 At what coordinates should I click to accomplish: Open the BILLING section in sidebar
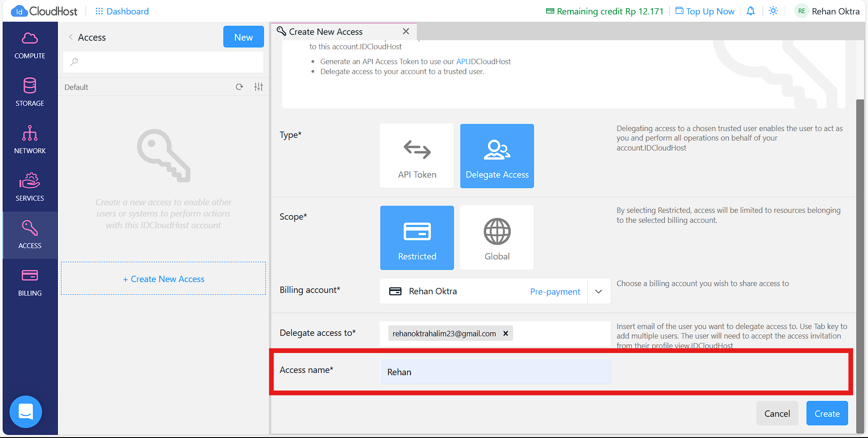(29, 282)
